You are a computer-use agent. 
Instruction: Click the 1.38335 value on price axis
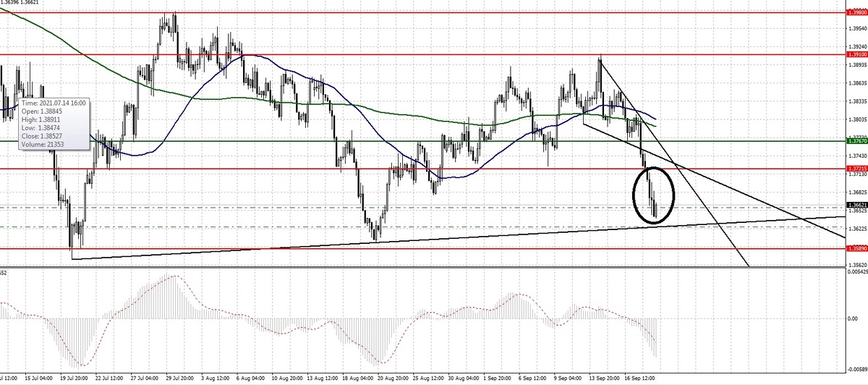[856, 101]
